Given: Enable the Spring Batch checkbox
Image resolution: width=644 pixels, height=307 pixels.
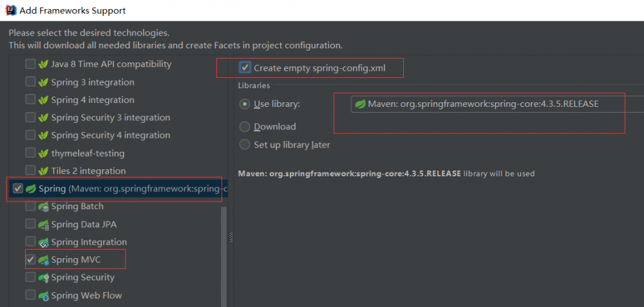Looking at the screenshot, I should pos(30,207).
